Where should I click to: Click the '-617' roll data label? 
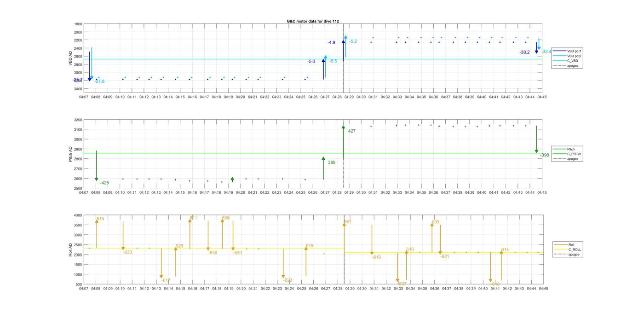pyautogui.click(x=166, y=280)
